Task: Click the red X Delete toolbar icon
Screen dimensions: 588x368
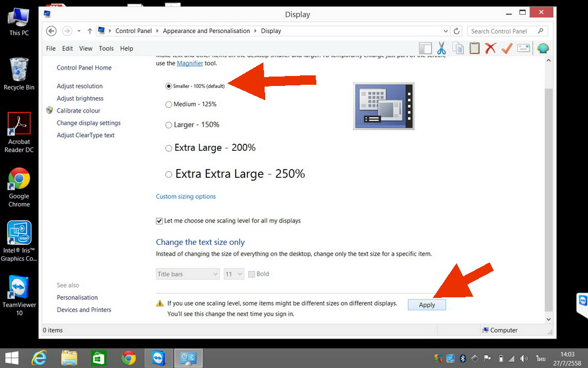Action: click(x=490, y=48)
